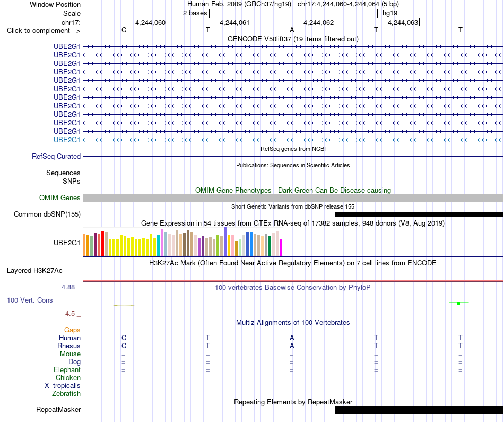
Task: Click the OMIM Genes track label
Action: tap(60, 198)
